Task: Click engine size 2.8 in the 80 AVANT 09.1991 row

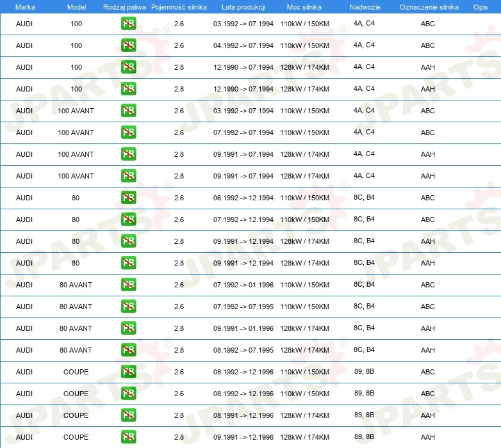Action: [179, 328]
